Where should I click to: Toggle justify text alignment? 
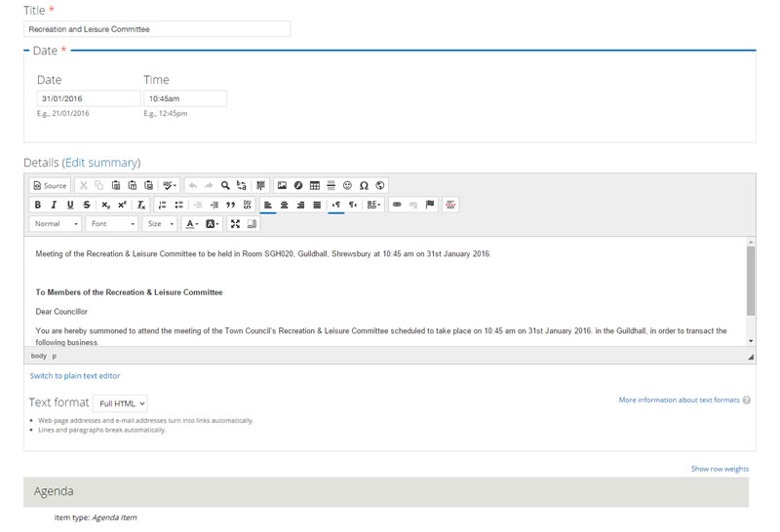pos(317,205)
